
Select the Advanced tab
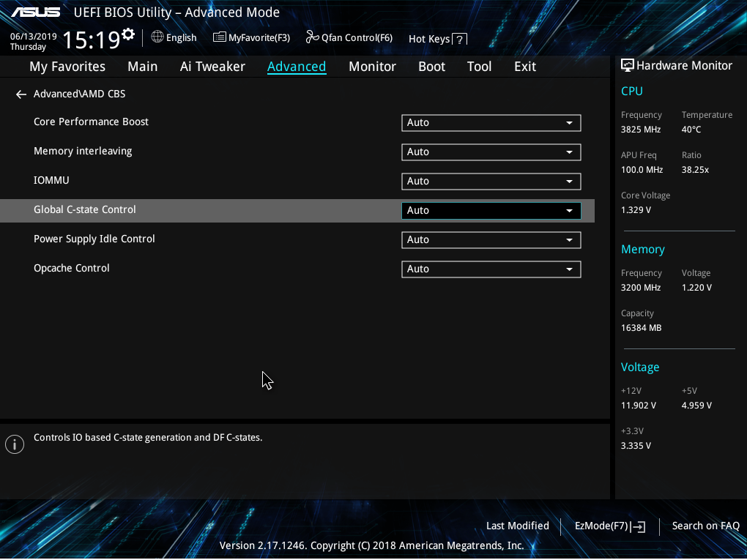click(x=297, y=66)
